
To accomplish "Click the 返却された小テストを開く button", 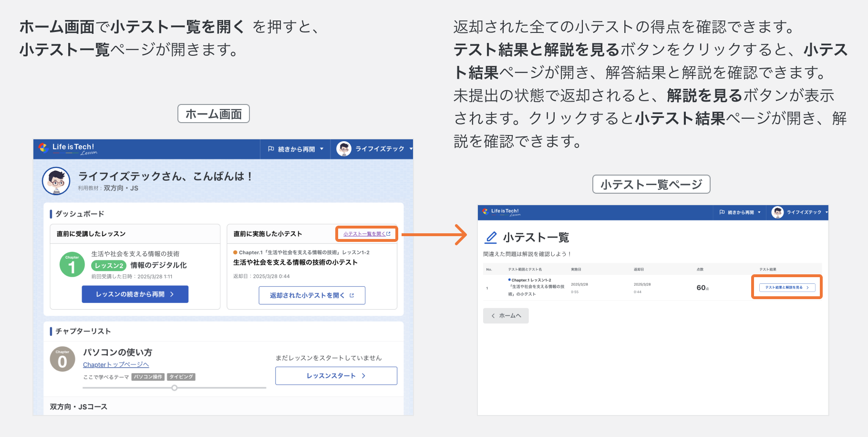I will pyautogui.click(x=311, y=295).
